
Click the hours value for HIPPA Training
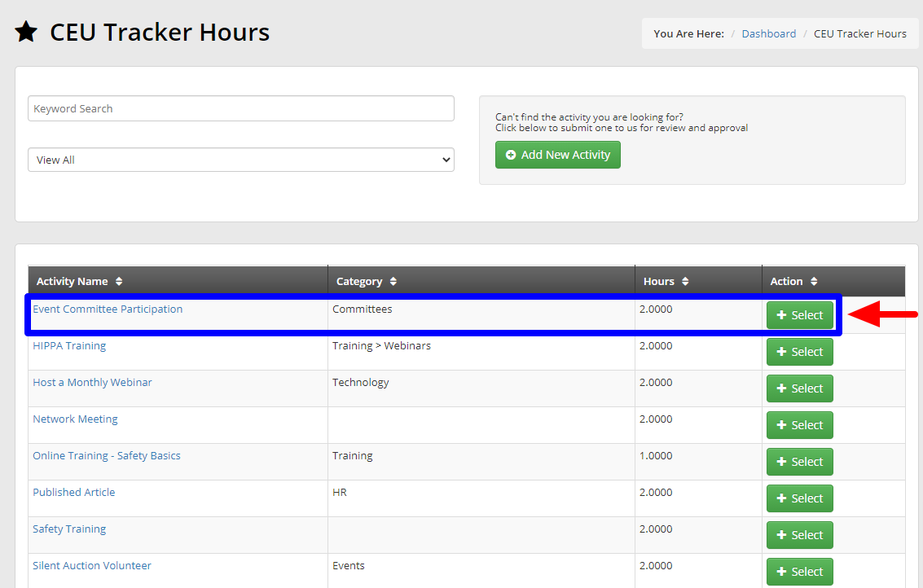point(656,345)
